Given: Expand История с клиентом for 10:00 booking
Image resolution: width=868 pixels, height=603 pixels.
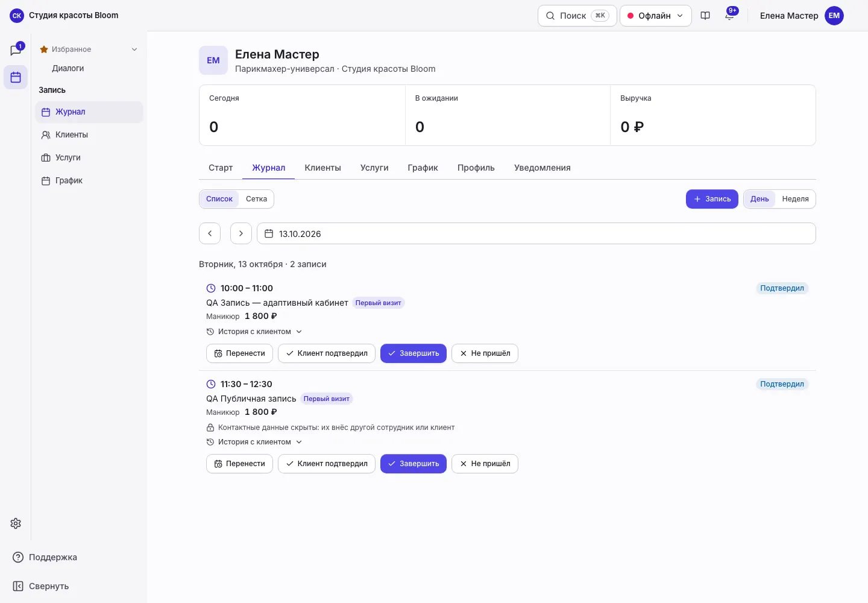Looking at the screenshot, I should (x=254, y=332).
